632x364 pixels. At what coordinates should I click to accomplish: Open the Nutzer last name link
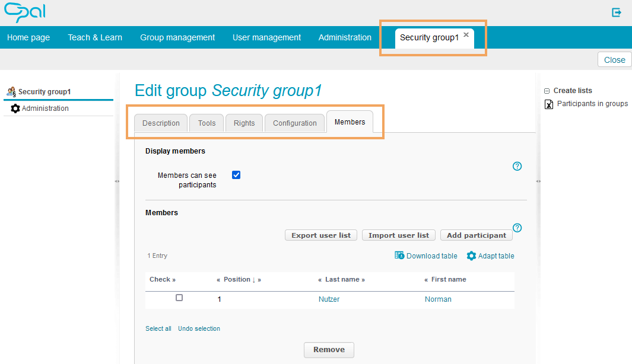329,299
